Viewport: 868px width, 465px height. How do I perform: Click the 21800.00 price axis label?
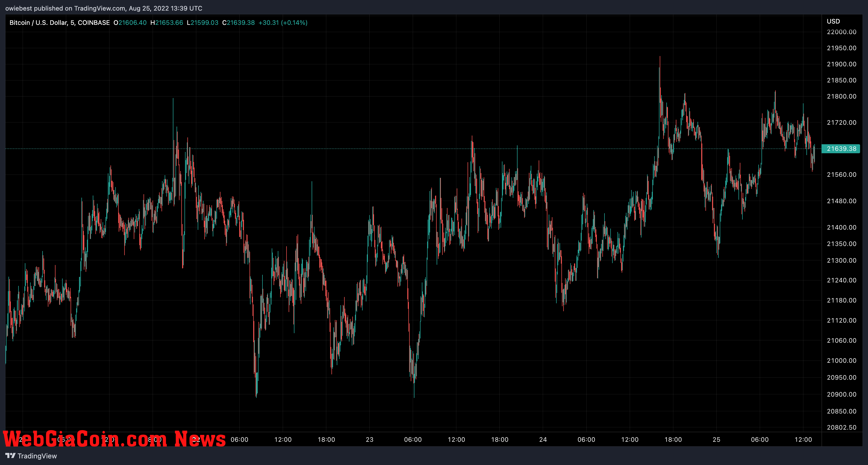click(x=841, y=96)
